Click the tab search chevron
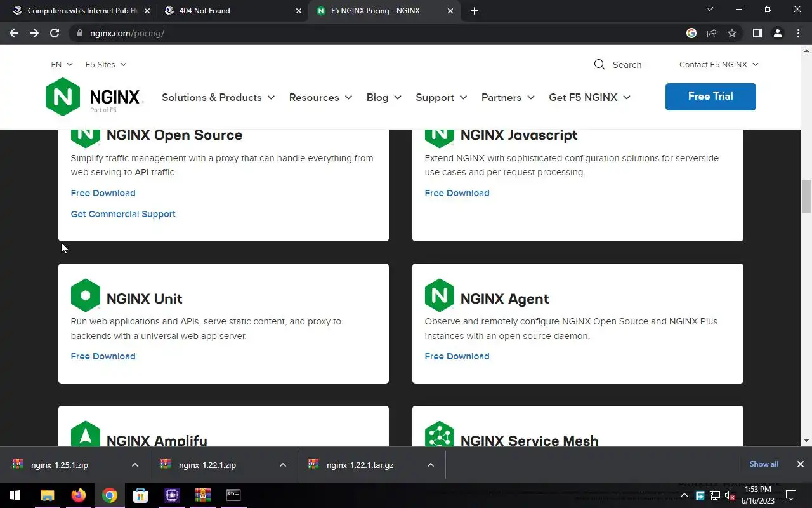812x508 pixels. coord(710,10)
